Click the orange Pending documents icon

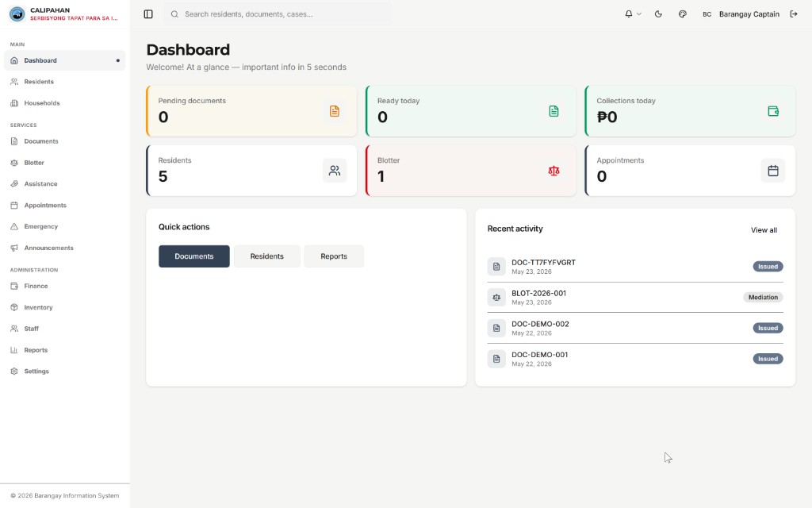[335, 111]
